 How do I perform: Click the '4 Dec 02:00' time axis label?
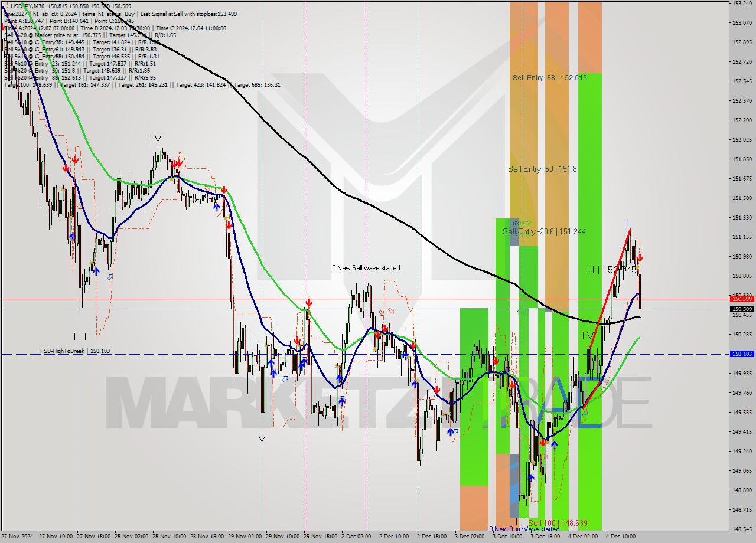583,537
